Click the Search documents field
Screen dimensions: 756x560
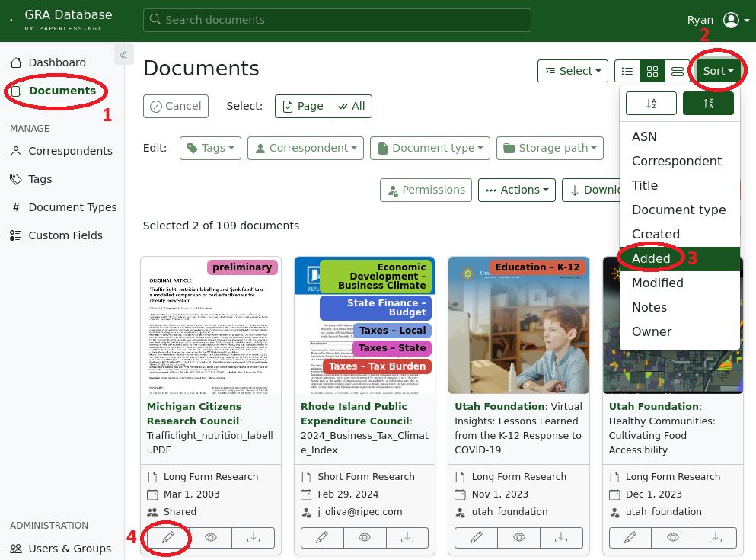337,21
